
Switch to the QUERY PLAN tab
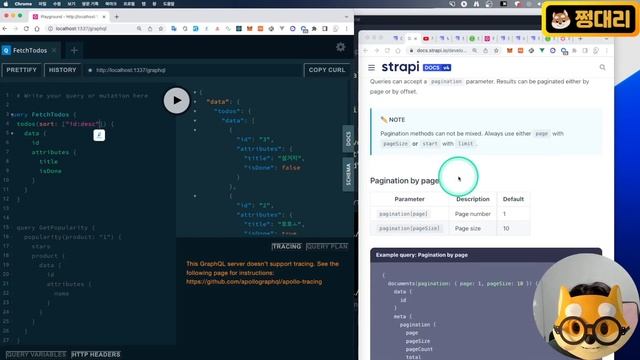tap(327, 247)
